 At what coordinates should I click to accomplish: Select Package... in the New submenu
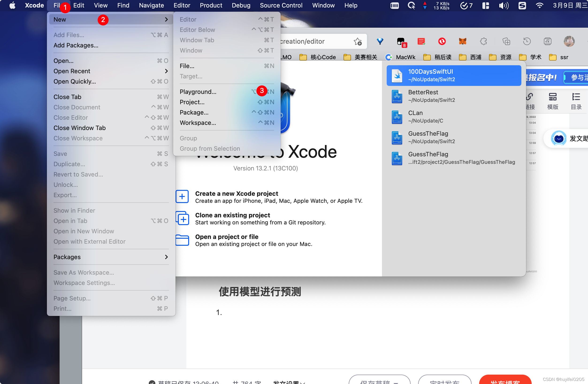pos(227,112)
